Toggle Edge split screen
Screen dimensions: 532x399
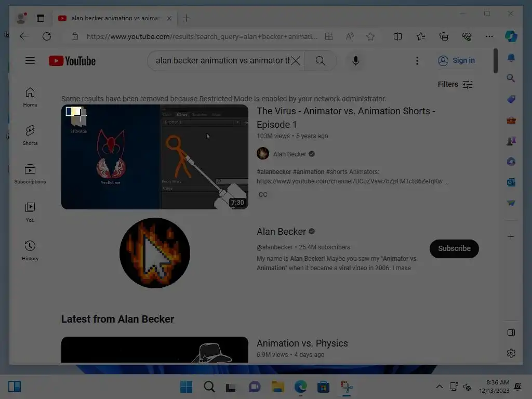coord(397,36)
